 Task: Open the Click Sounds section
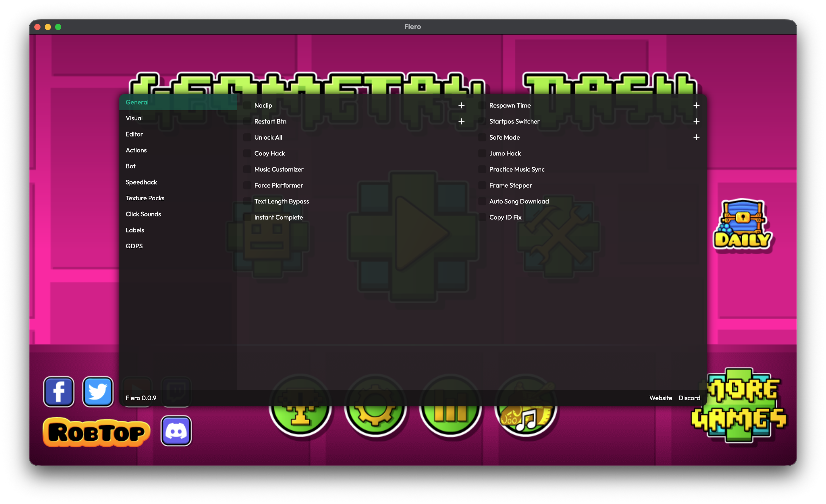point(178,214)
